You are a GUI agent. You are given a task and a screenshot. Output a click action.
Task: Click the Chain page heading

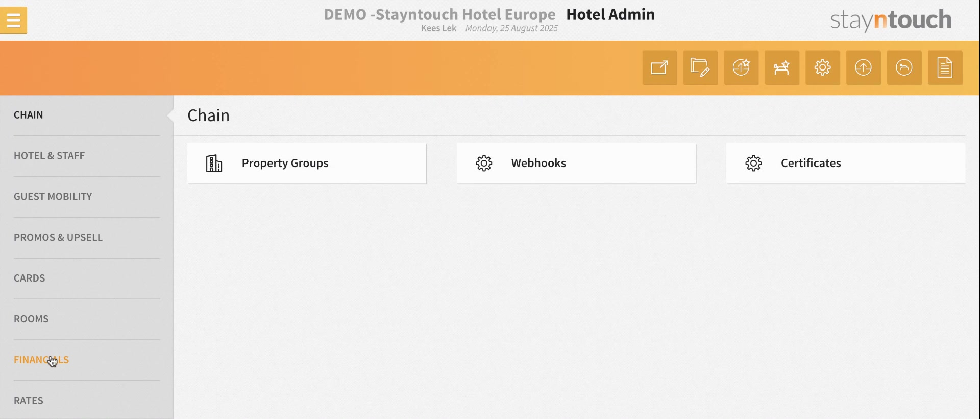pos(208,115)
